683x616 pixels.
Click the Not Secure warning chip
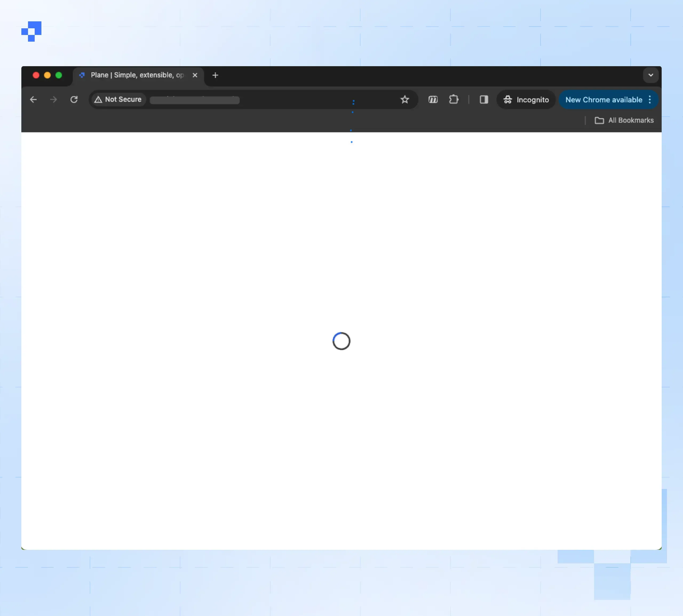(x=118, y=100)
